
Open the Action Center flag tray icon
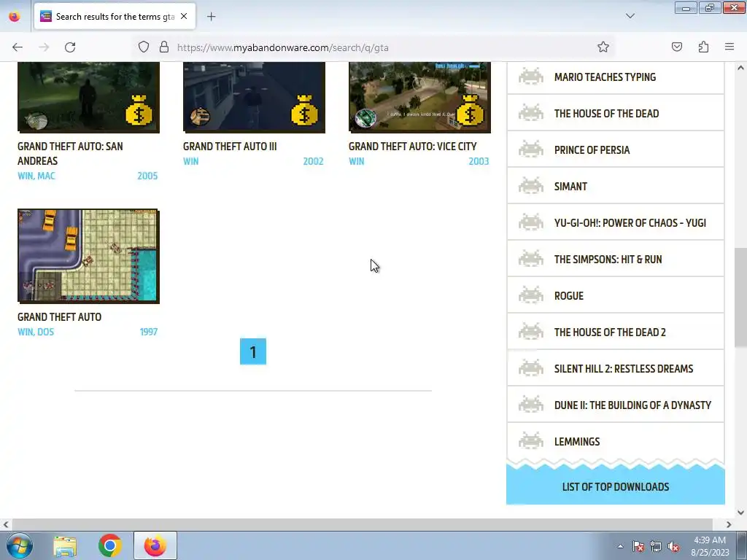tap(638, 547)
